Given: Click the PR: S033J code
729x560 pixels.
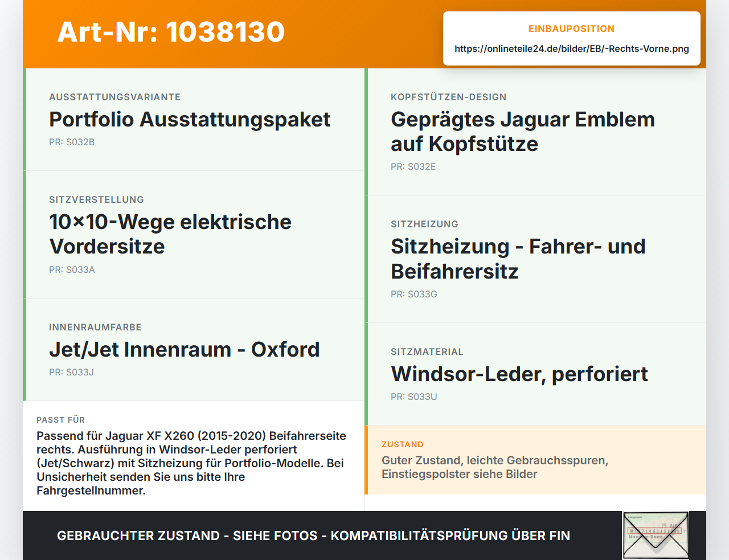Looking at the screenshot, I should click(x=71, y=373).
